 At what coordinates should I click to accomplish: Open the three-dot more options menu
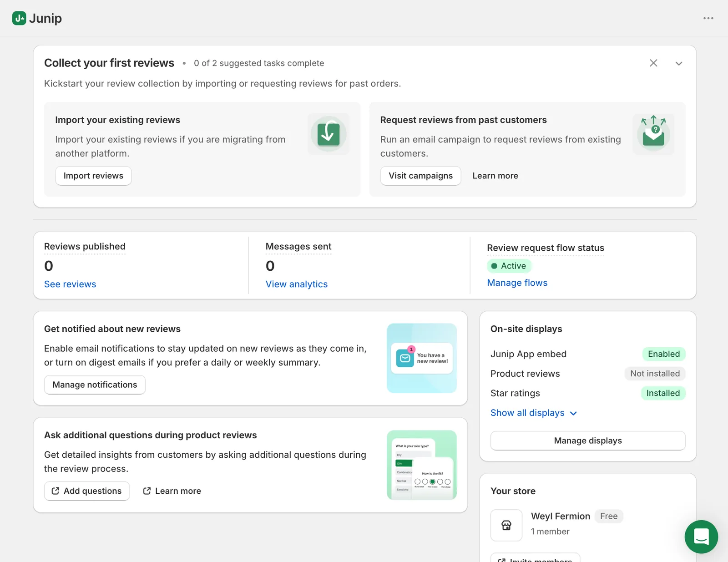[708, 18]
